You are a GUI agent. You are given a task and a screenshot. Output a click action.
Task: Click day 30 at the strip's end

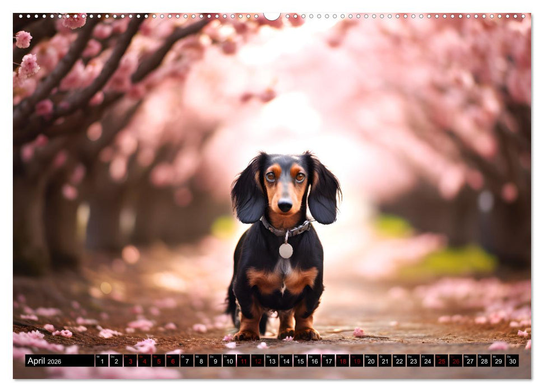(x=512, y=361)
